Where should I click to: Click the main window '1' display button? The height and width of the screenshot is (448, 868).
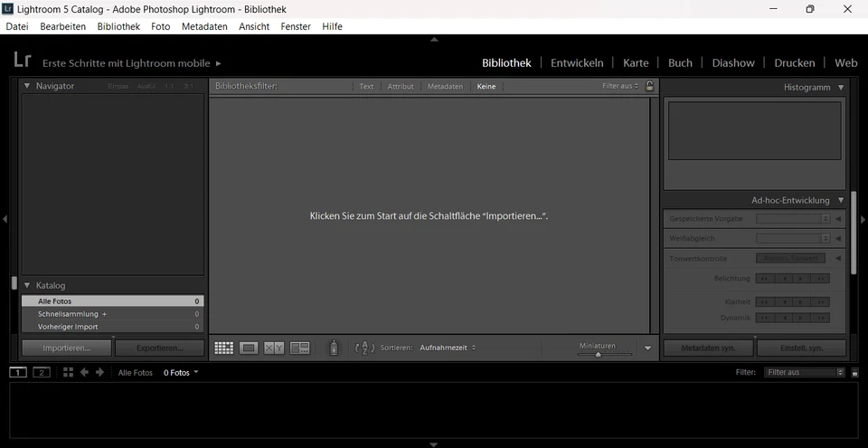(18, 372)
